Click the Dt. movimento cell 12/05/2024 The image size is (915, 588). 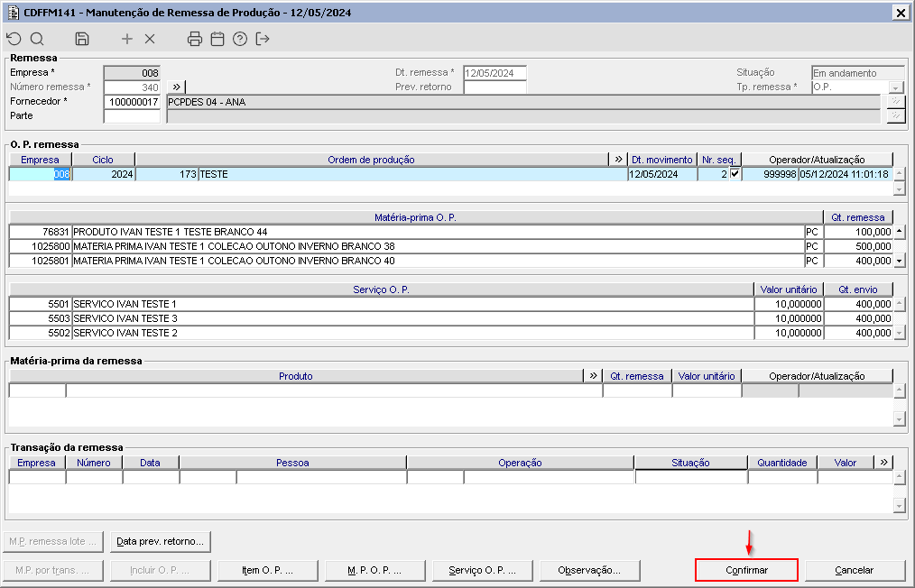(662, 174)
